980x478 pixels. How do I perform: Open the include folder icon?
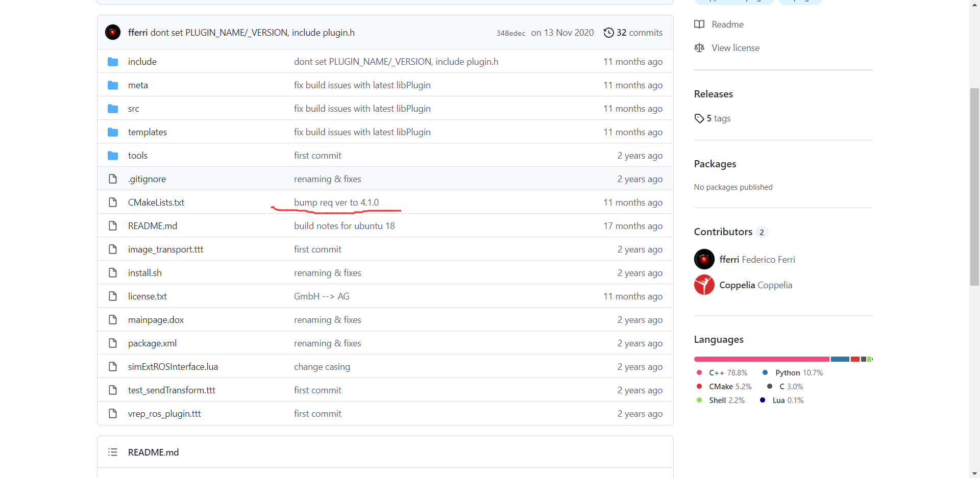click(x=113, y=62)
